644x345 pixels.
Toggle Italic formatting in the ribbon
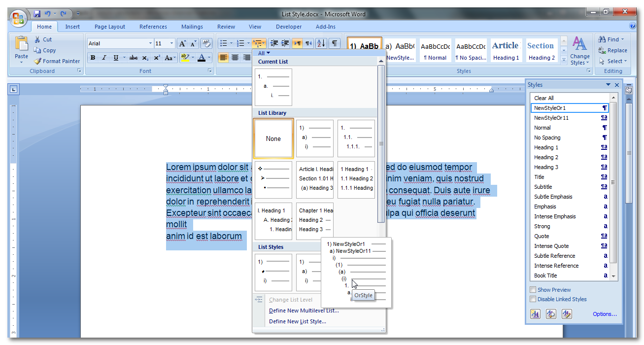coord(104,58)
